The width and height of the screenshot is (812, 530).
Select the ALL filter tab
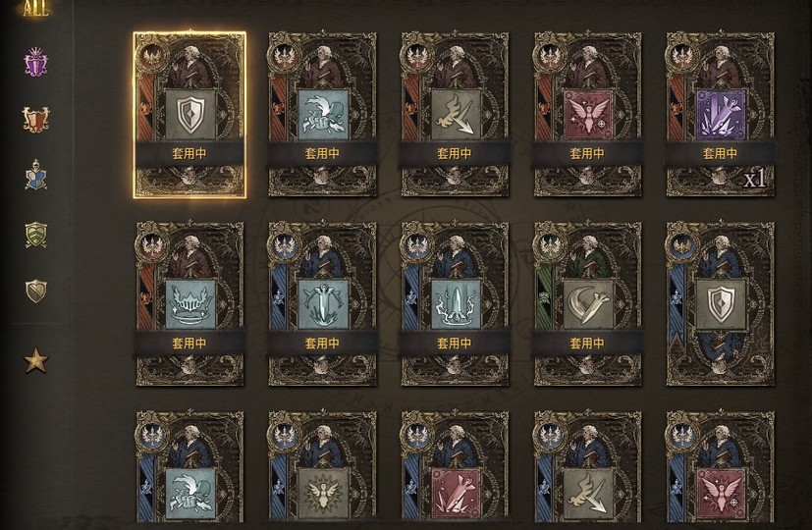35,9
